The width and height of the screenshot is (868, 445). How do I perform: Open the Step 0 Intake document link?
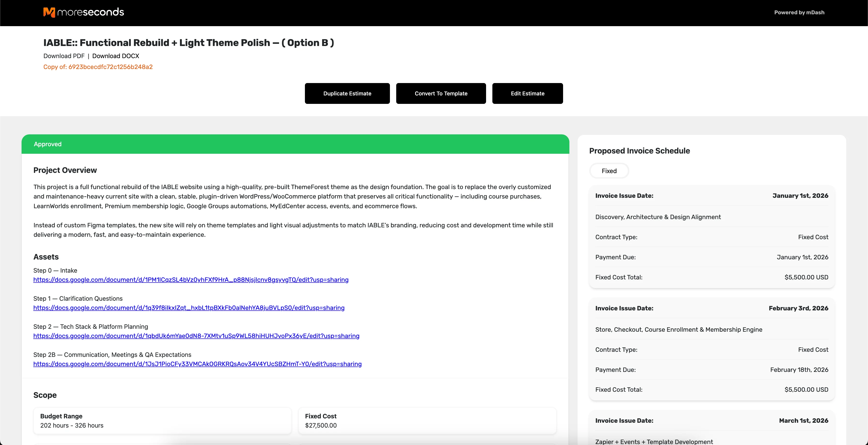[191, 280]
